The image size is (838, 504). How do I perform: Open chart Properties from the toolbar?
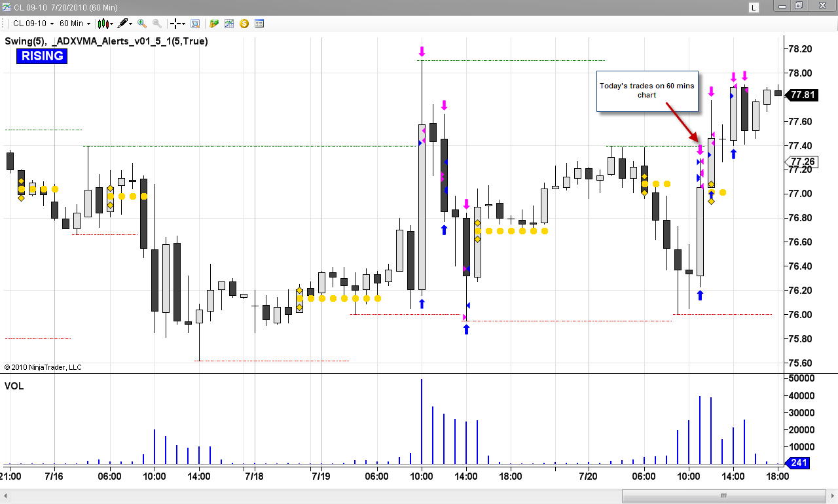[x=259, y=24]
